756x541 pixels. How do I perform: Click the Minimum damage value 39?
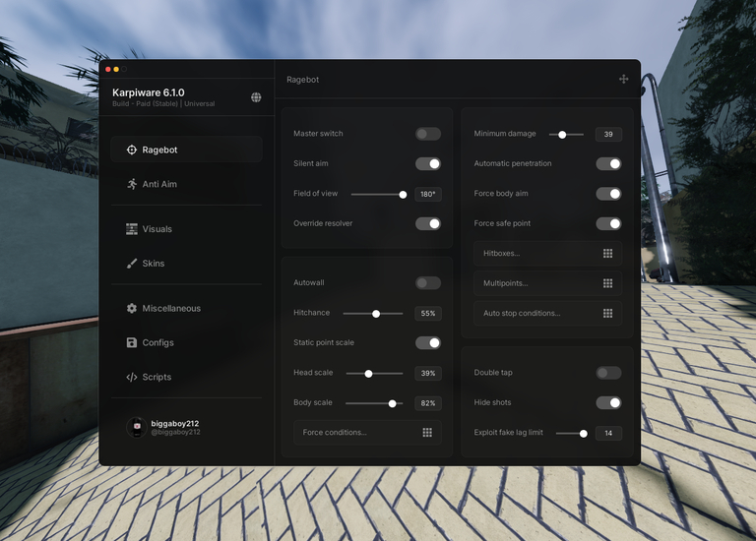(608, 135)
